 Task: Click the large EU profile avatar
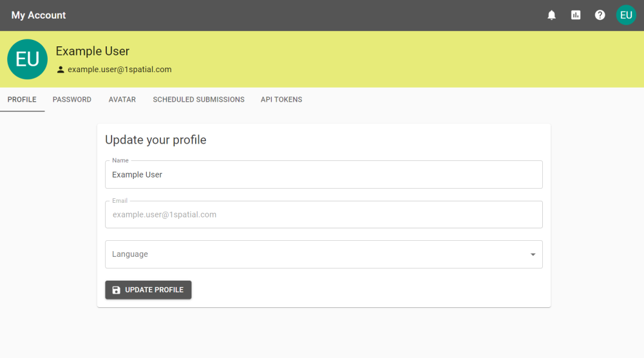click(28, 59)
